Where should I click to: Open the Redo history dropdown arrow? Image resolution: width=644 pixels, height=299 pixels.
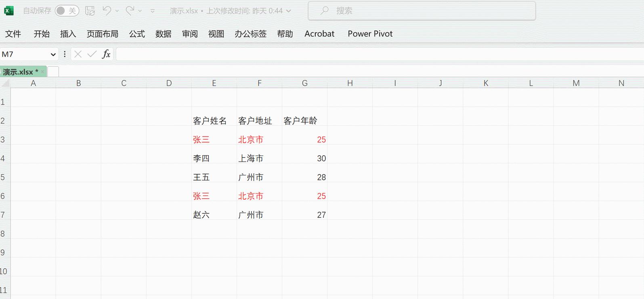140,11
